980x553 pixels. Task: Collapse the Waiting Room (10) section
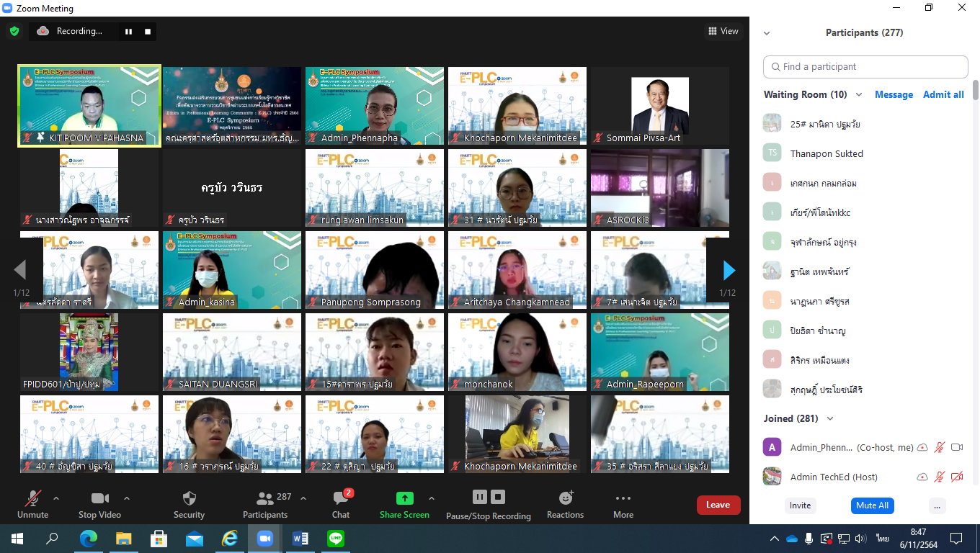coord(859,94)
